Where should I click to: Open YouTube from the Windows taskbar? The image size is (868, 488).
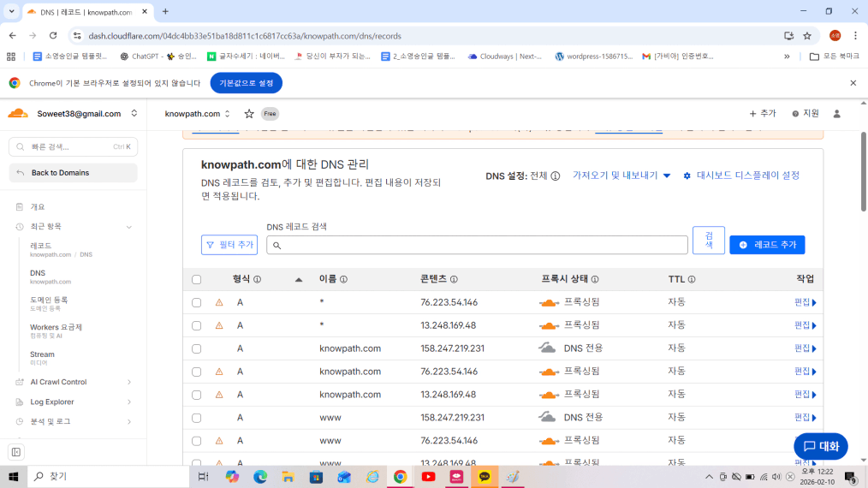[428, 476]
